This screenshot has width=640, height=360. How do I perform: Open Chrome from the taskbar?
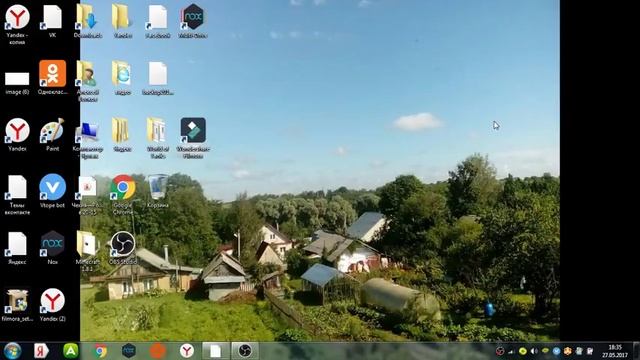100,351
